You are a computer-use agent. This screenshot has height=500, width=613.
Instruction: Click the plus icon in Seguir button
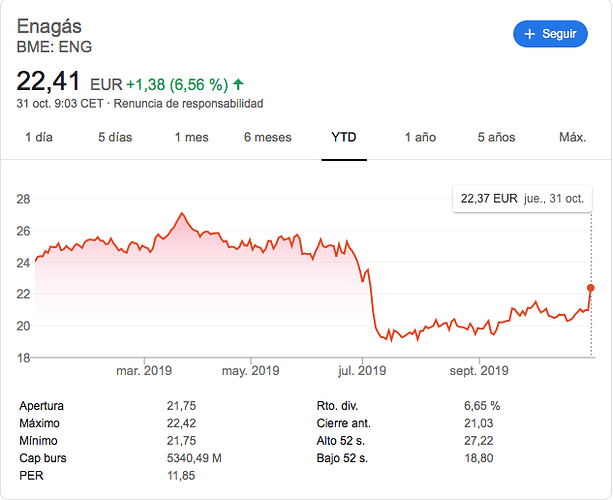[529, 34]
